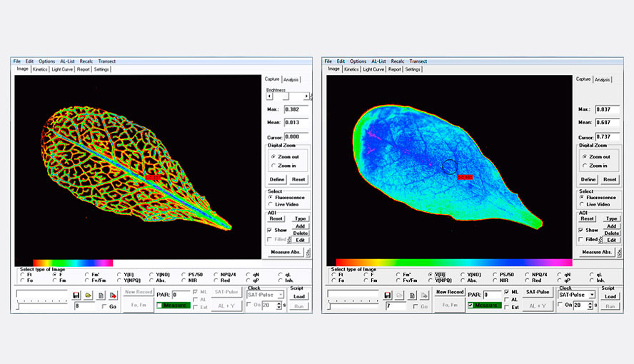The height and width of the screenshot is (364, 634).
Task: Select Y(II) image type in left window
Action: [x=119, y=274]
